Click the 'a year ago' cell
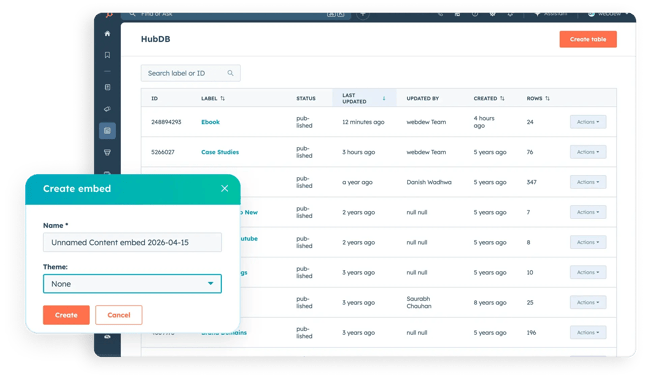646x378 pixels. 357,182
